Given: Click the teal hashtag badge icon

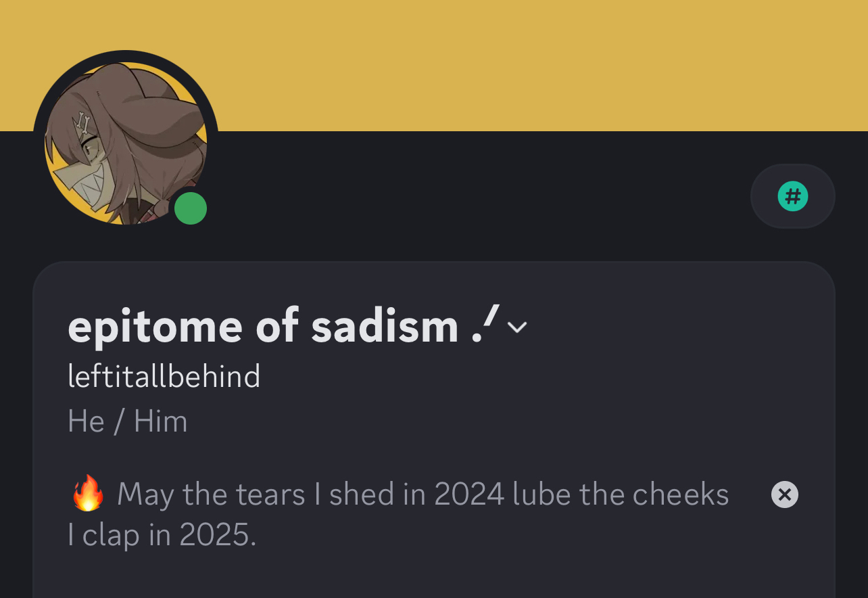Looking at the screenshot, I should 793,197.
